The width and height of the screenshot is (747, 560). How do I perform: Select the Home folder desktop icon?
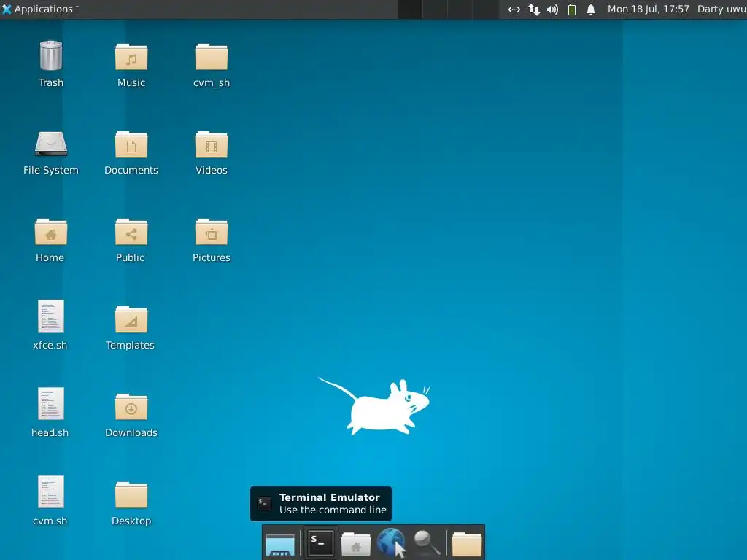(x=51, y=233)
